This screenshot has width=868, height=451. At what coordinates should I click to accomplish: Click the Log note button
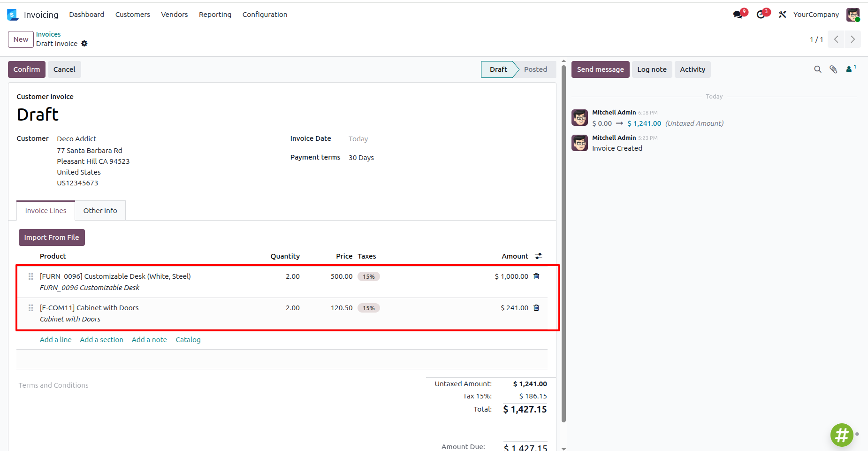point(652,69)
